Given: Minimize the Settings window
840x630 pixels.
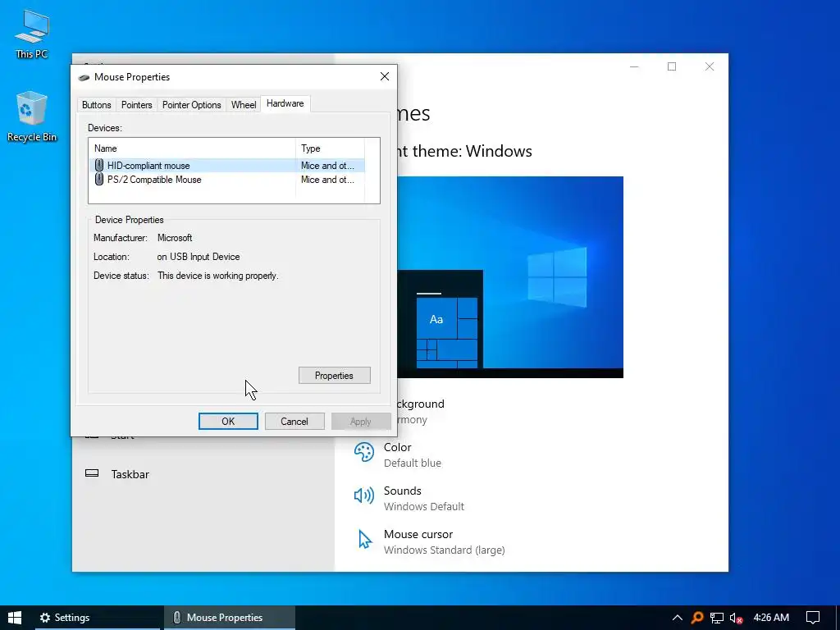Looking at the screenshot, I should pyautogui.click(x=634, y=66).
